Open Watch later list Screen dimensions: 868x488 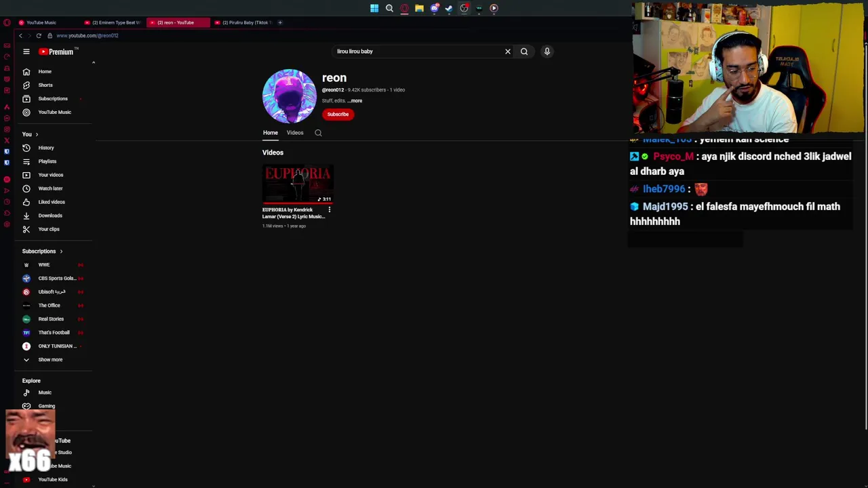pos(50,188)
